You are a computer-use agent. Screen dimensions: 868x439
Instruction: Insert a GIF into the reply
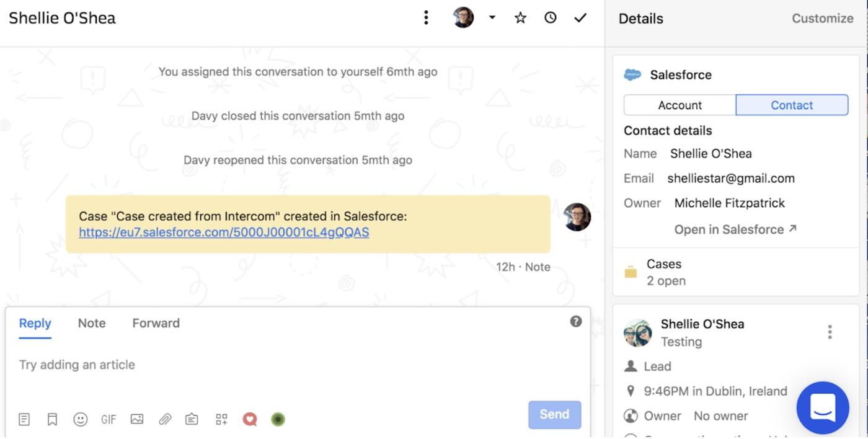(x=108, y=420)
